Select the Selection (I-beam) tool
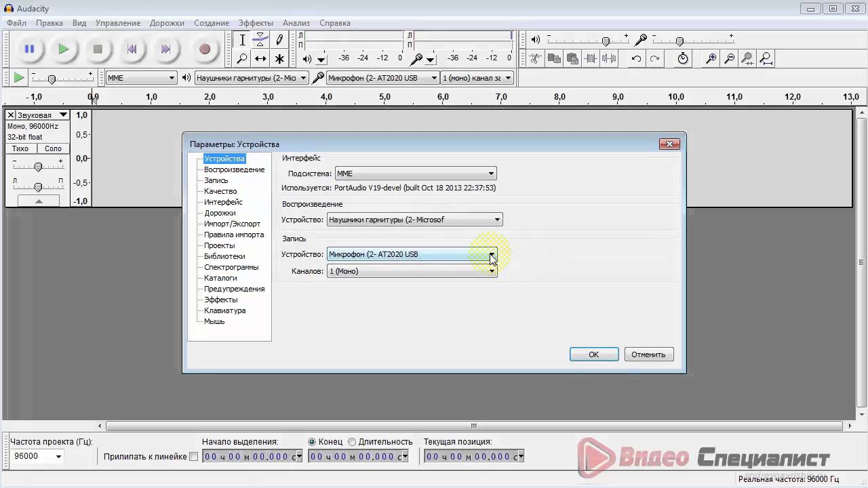 (x=242, y=40)
